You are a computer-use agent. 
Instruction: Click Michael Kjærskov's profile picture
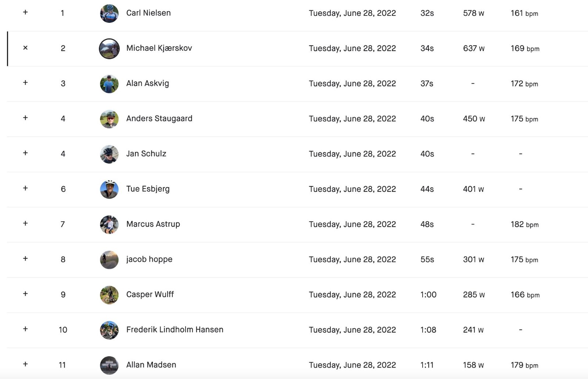coord(109,49)
